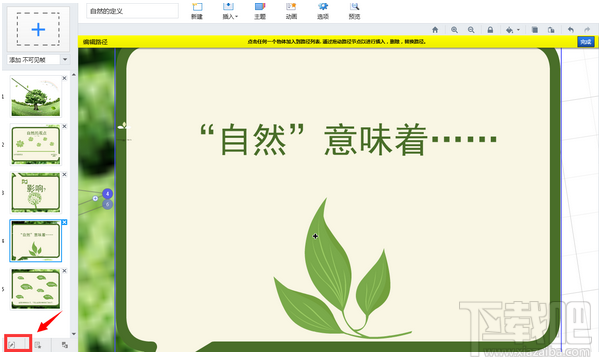Screen dimensions: 599x362
Task: Click the "自然" 意味着 heading text
Action: tap(348, 139)
